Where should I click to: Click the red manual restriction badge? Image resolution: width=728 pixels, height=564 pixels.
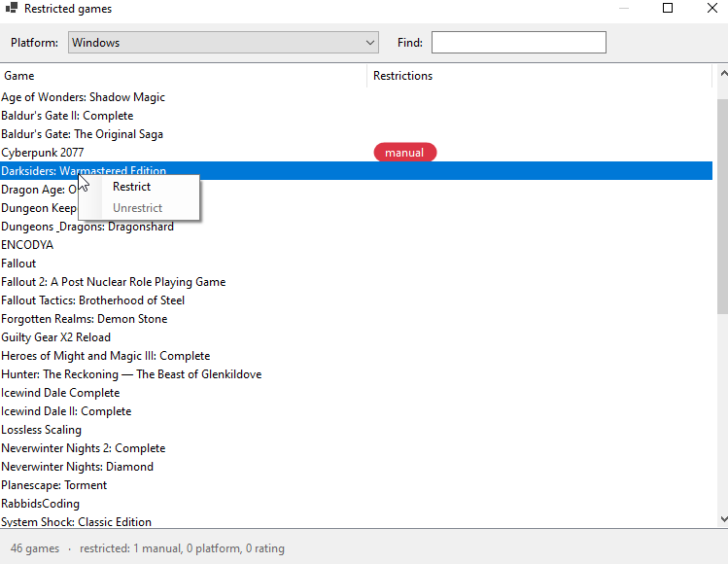(405, 153)
